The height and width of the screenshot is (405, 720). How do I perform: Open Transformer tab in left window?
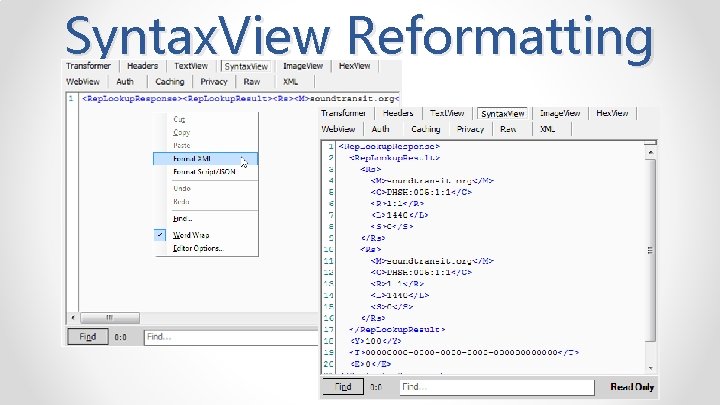(88, 66)
